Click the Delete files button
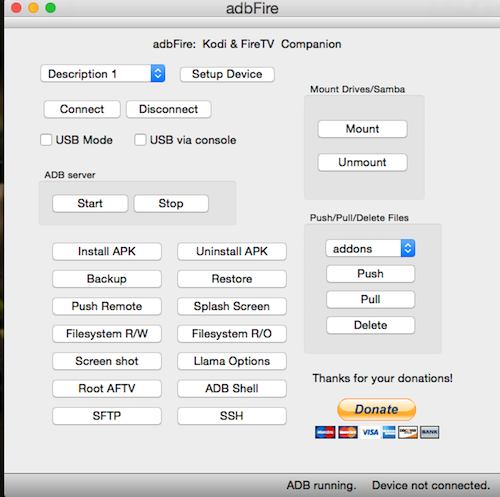 pyautogui.click(x=370, y=325)
